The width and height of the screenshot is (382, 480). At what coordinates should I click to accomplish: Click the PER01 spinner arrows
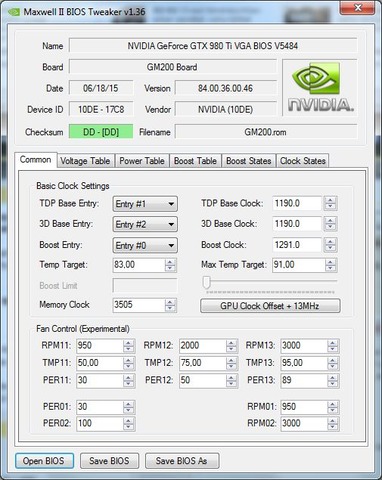click(129, 407)
